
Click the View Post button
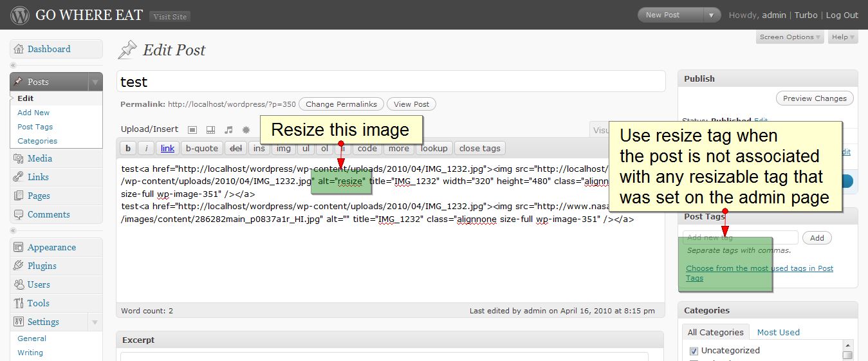coord(412,104)
